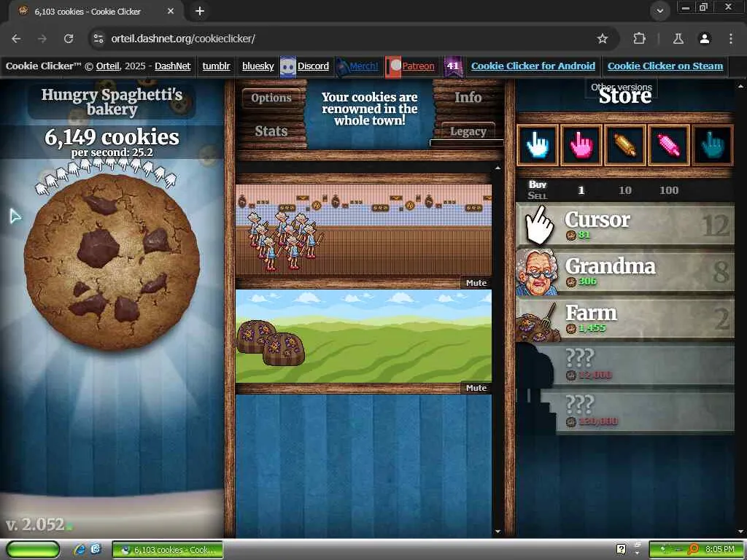Set the purchase amount to 10
The width and height of the screenshot is (747, 560).
(624, 190)
